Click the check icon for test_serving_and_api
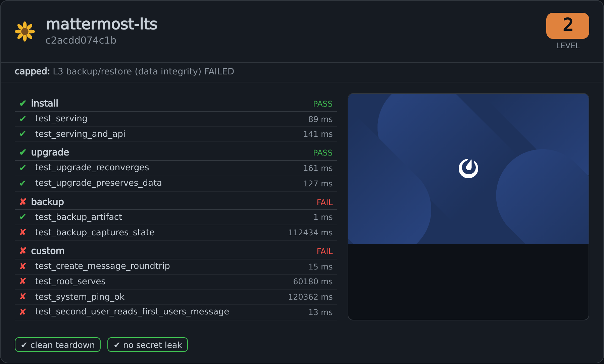Image resolution: width=604 pixels, height=364 pixels. [x=23, y=134]
